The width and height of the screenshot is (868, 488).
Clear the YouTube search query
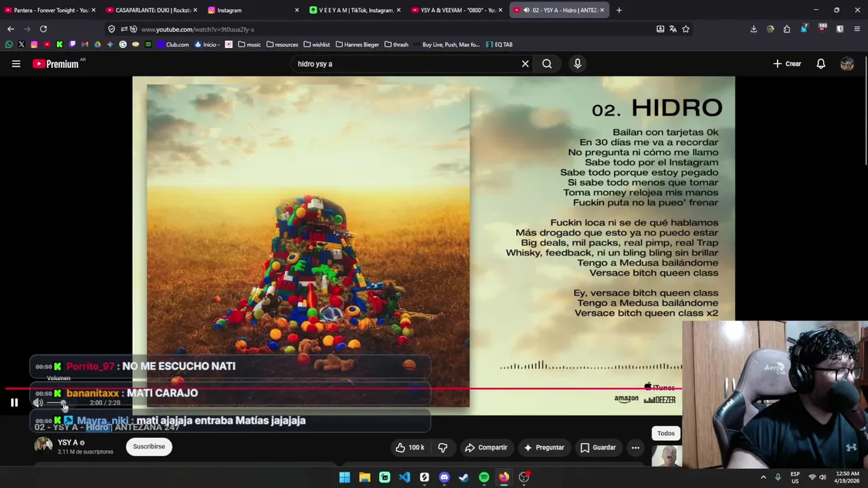tap(525, 64)
